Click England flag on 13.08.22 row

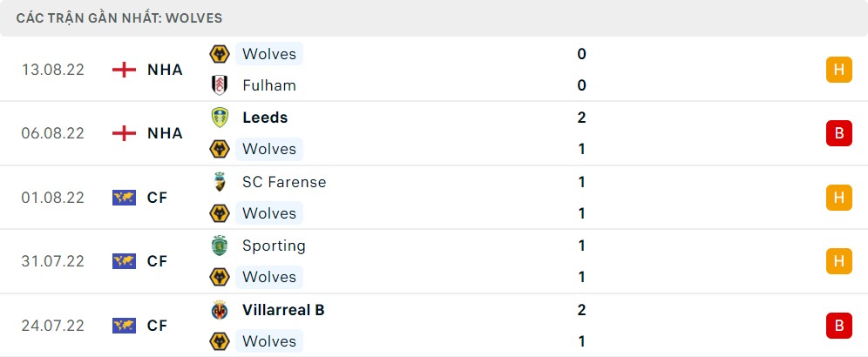tap(124, 70)
